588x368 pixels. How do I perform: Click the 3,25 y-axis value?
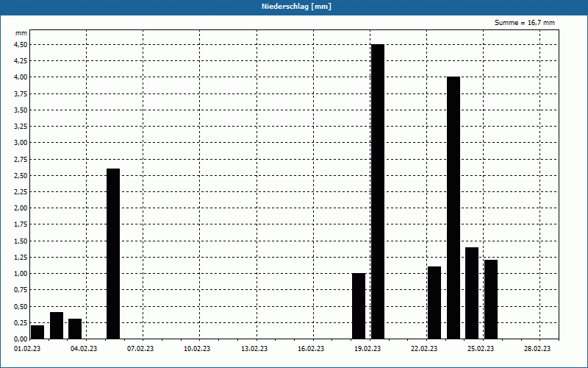coord(21,127)
